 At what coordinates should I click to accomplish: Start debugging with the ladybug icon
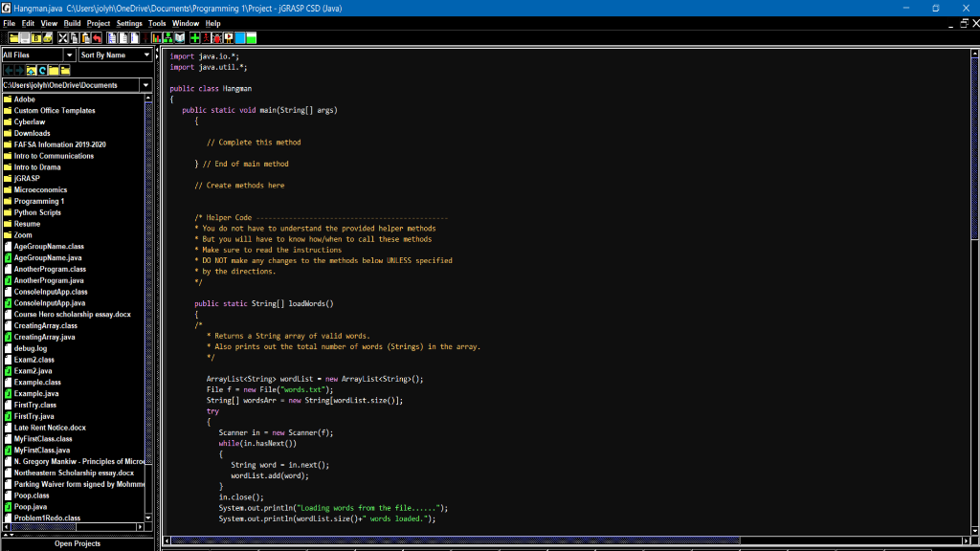click(x=216, y=38)
